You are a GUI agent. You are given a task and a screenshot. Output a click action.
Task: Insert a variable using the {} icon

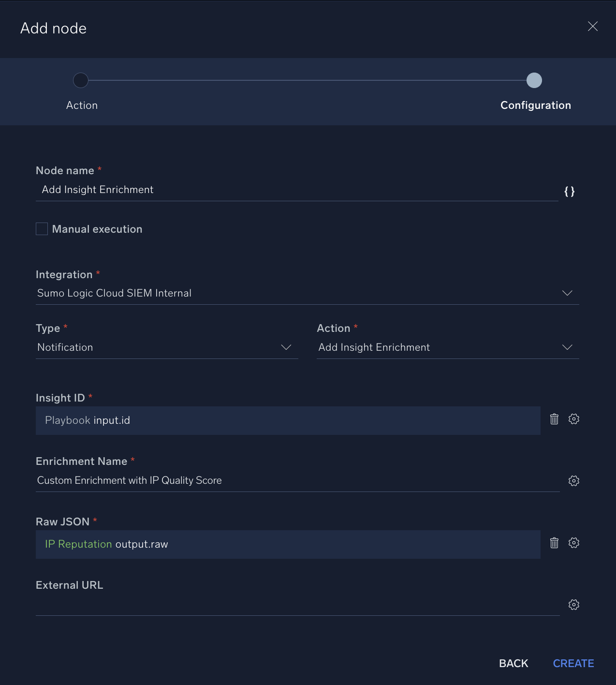570,192
